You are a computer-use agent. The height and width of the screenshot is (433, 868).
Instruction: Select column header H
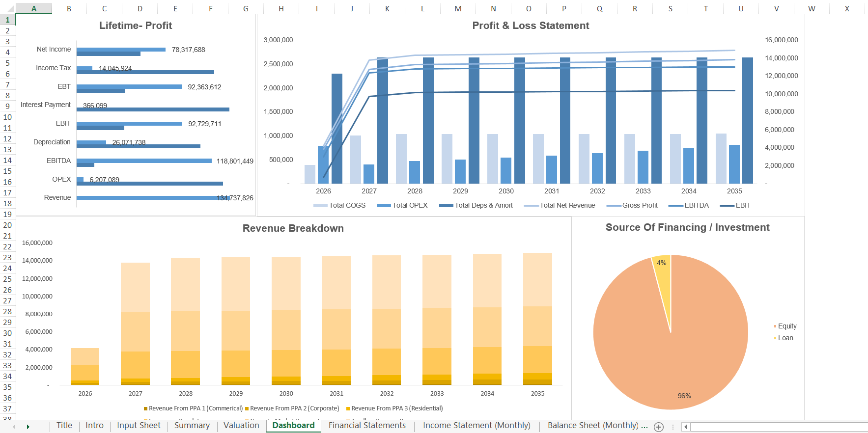pyautogui.click(x=281, y=8)
